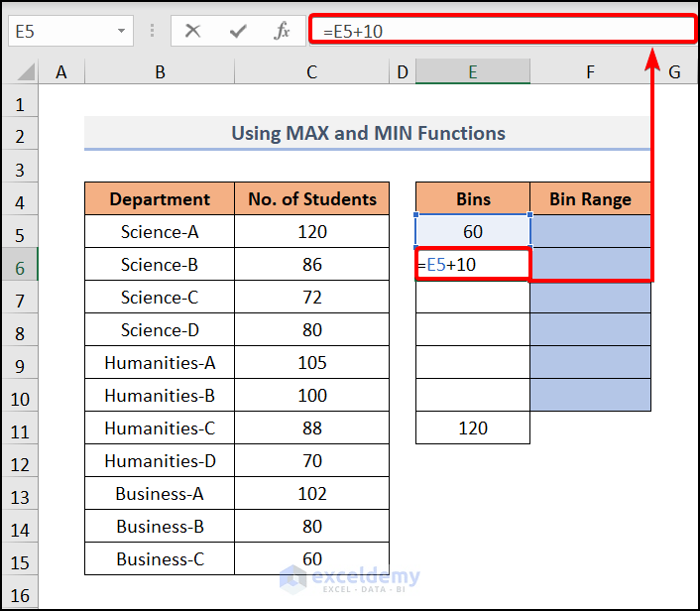Select column A header
This screenshot has height=611, width=700.
coord(61,71)
